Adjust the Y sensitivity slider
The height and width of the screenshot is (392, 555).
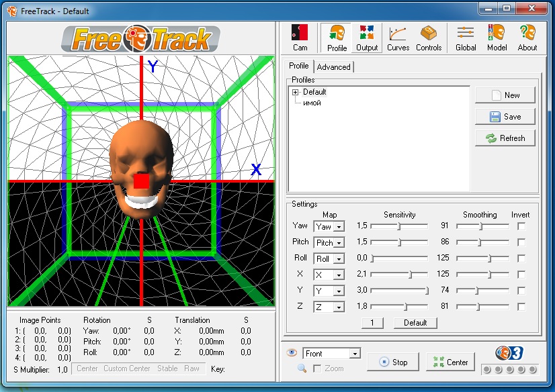tap(399, 291)
